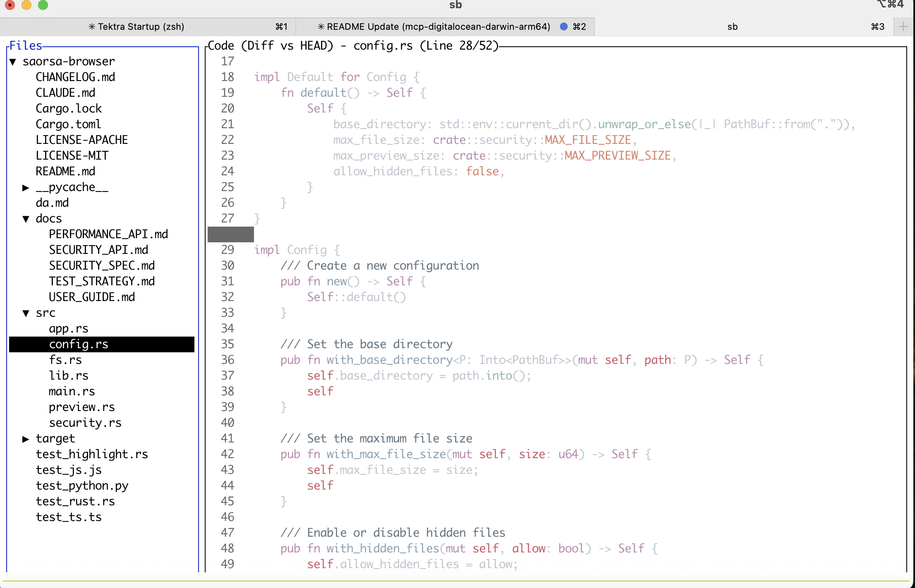
Task: Open USER_GUIDE.md in the docs folder
Action: tap(92, 296)
